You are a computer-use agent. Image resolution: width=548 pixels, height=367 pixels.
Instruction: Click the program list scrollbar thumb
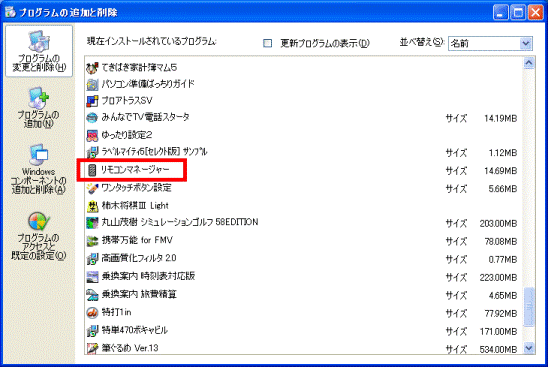point(529,307)
